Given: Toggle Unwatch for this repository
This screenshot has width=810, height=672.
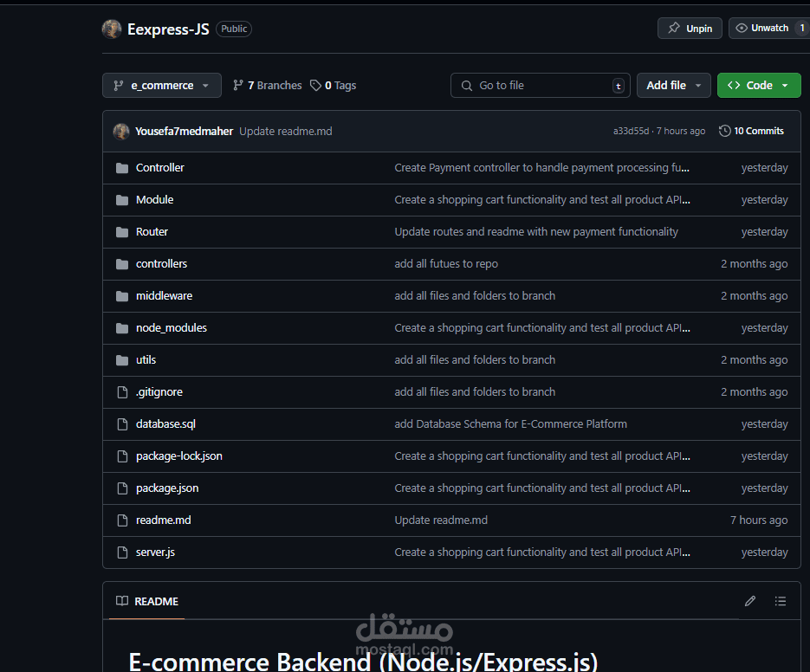Looking at the screenshot, I should pyautogui.click(x=769, y=28).
